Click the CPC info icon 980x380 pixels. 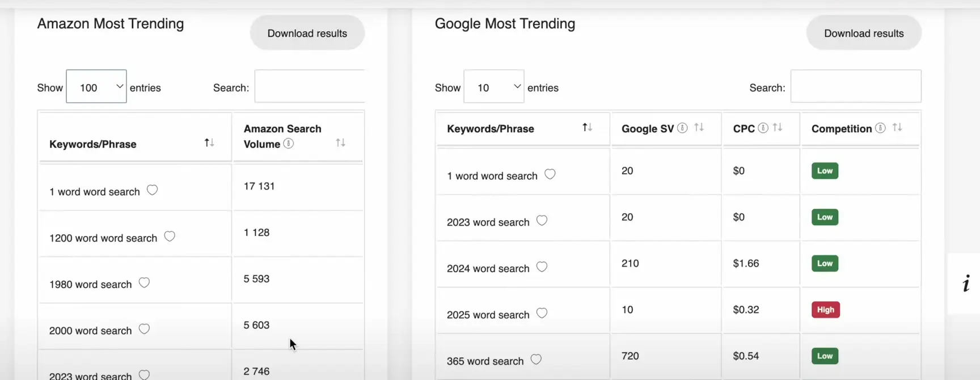coord(763,128)
